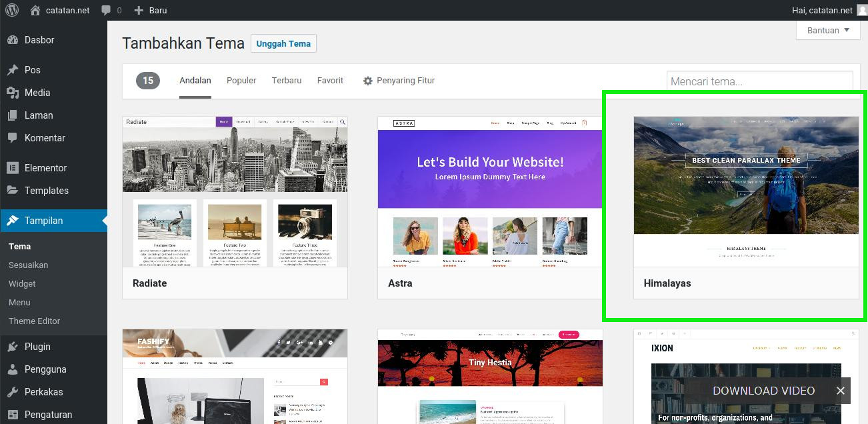
Task: Click search icon in Radiate preview
Action: tap(343, 122)
